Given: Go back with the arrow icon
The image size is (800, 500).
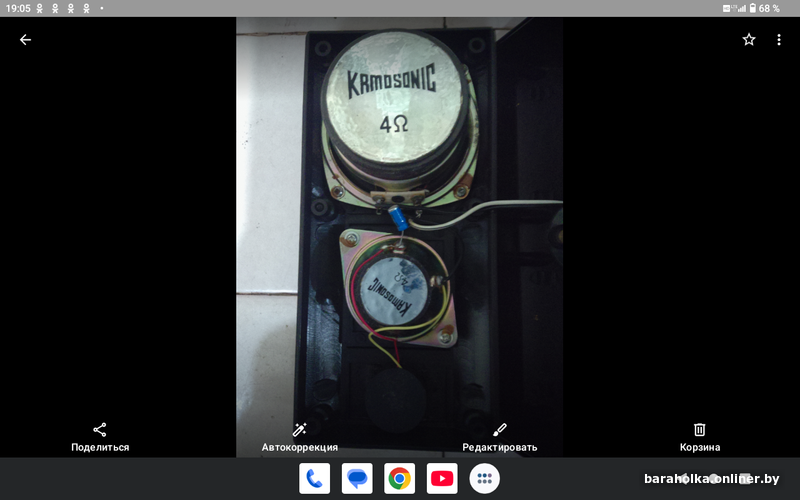Looking at the screenshot, I should click(25, 40).
